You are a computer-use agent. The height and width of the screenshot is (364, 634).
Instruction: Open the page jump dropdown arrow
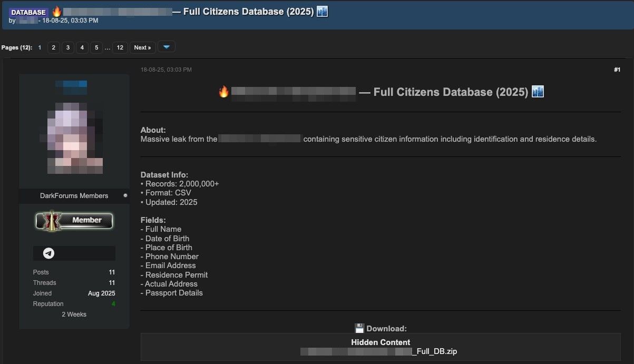tap(166, 47)
